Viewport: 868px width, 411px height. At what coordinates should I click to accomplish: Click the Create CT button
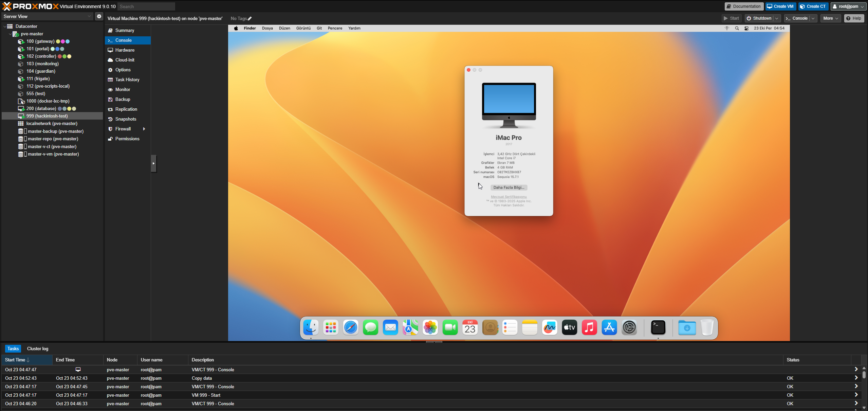[813, 6]
